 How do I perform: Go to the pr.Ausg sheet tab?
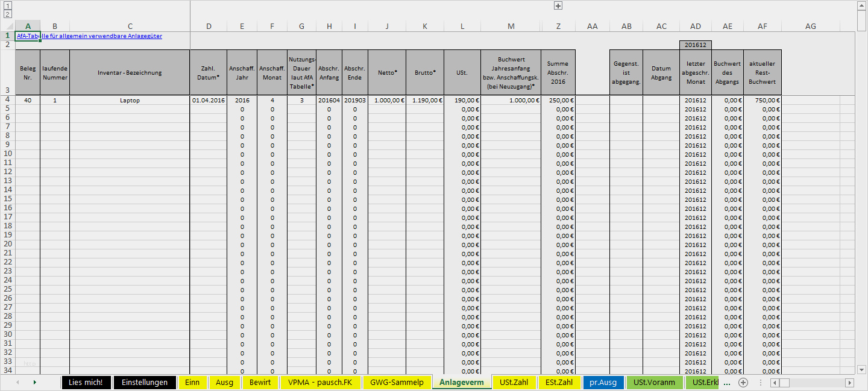(x=603, y=383)
